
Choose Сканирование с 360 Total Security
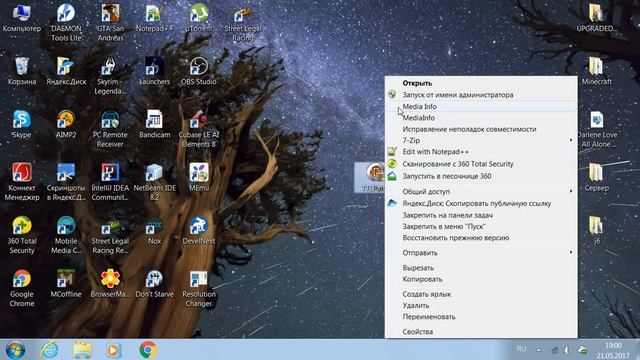pyautogui.click(x=481, y=164)
